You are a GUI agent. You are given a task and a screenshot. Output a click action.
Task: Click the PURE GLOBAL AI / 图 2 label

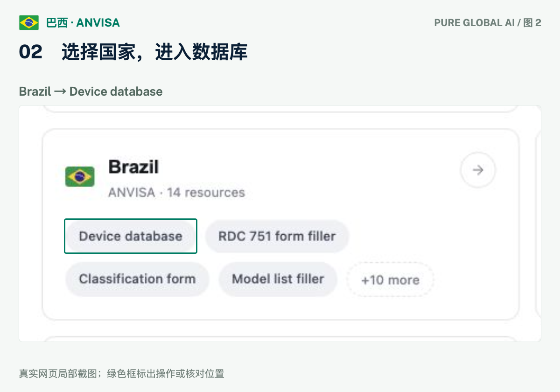[488, 22]
